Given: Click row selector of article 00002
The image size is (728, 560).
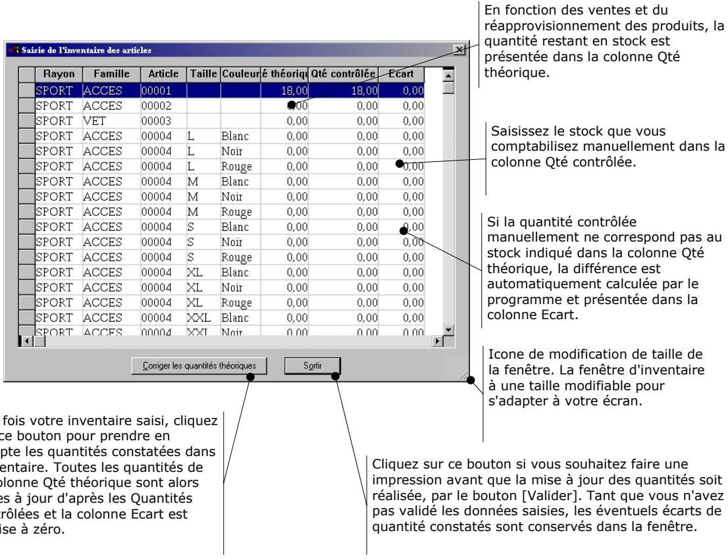Looking at the screenshot, I should [x=27, y=106].
